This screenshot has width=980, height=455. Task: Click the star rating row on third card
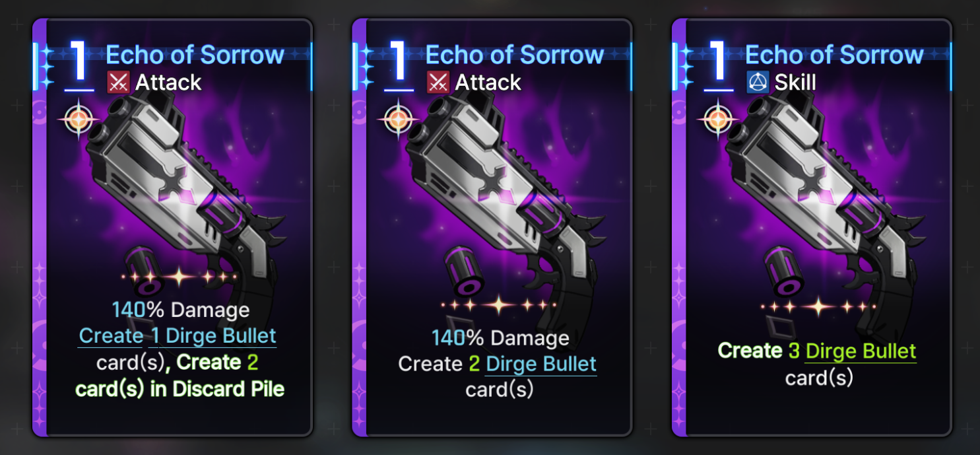(818, 306)
